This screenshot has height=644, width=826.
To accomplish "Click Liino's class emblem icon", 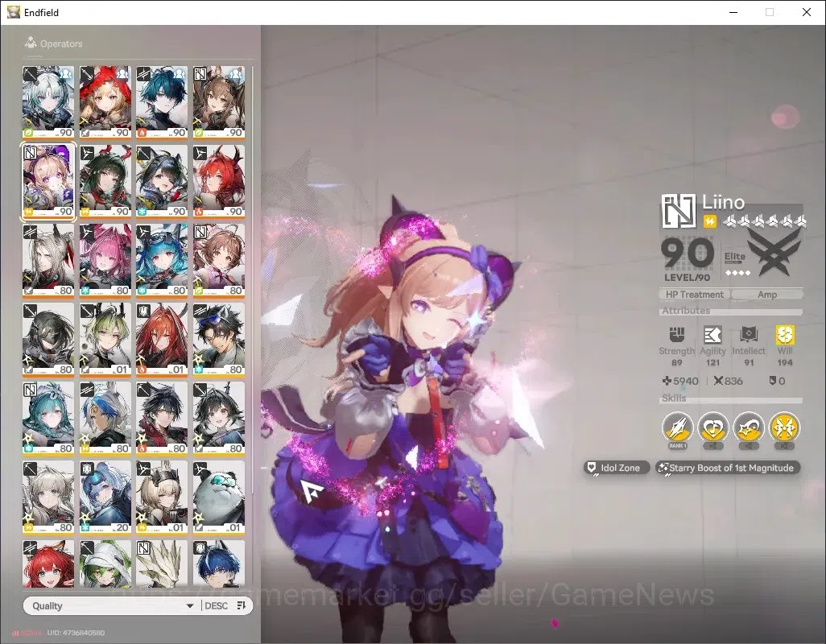I will click(x=679, y=211).
